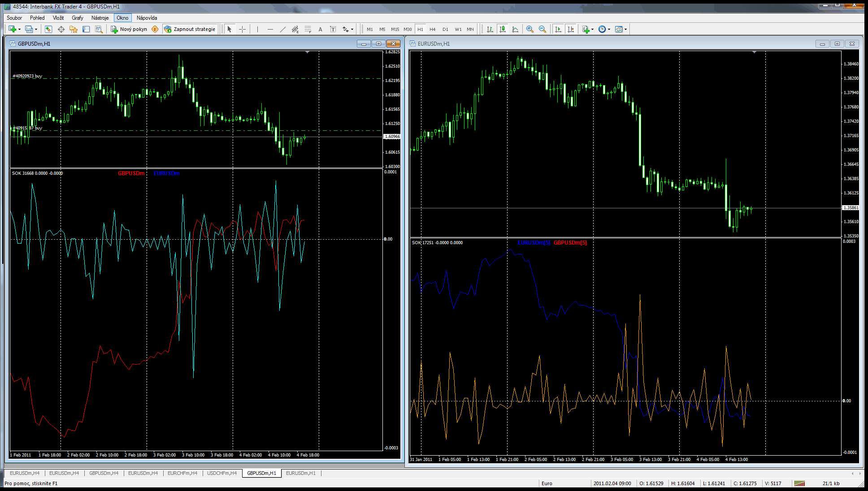The width and height of the screenshot is (868, 491).
Task: Click the Templates icon
Action: tap(619, 29)
